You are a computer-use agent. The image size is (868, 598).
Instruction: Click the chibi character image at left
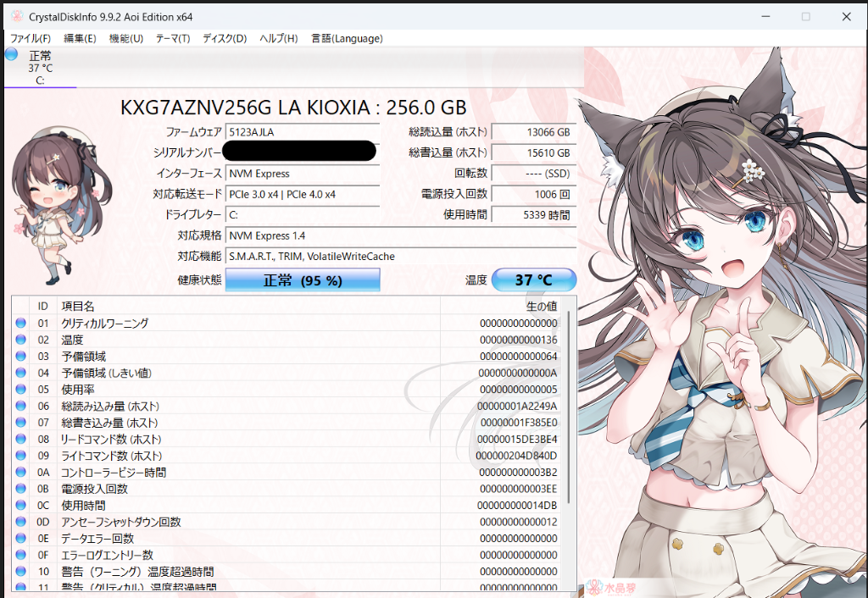[60, 206]
